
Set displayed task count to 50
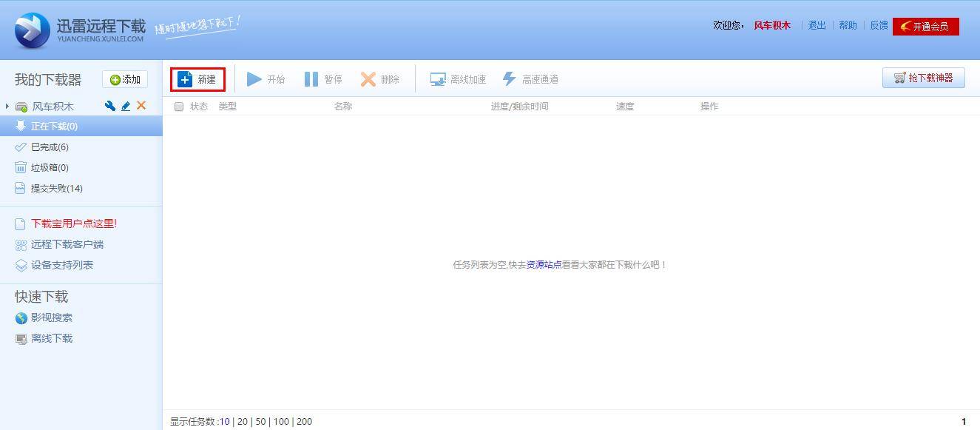(x=260, y=421)
